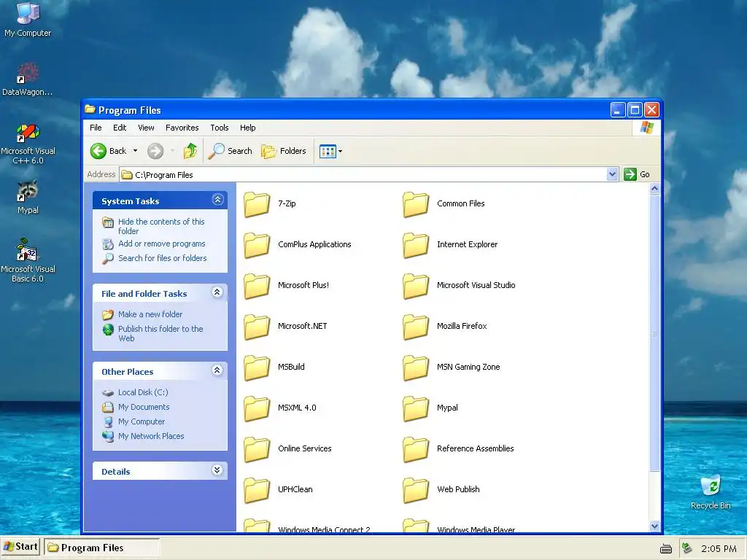Click the green network tray icon beside the clock
The width and height of the screenshot is (747, 560).
coord(686,548)
